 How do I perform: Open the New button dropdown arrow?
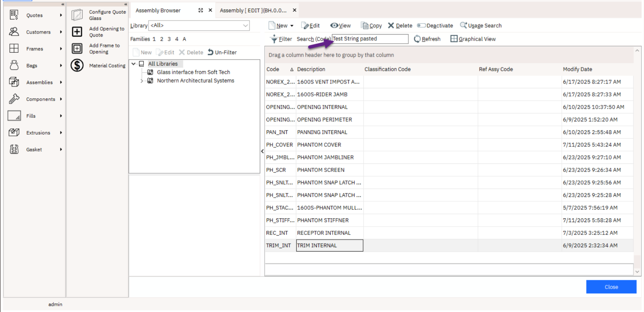292,26
